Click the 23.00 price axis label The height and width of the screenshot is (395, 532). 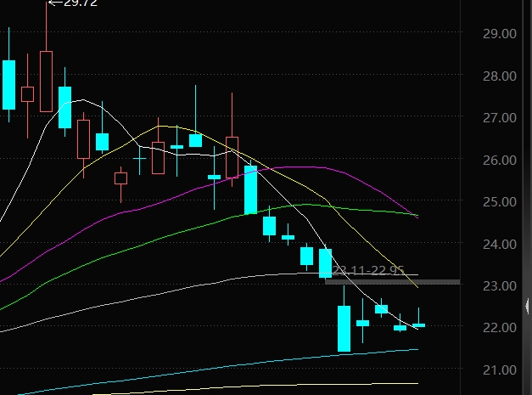pyautogui.click(x=500, y=286)
